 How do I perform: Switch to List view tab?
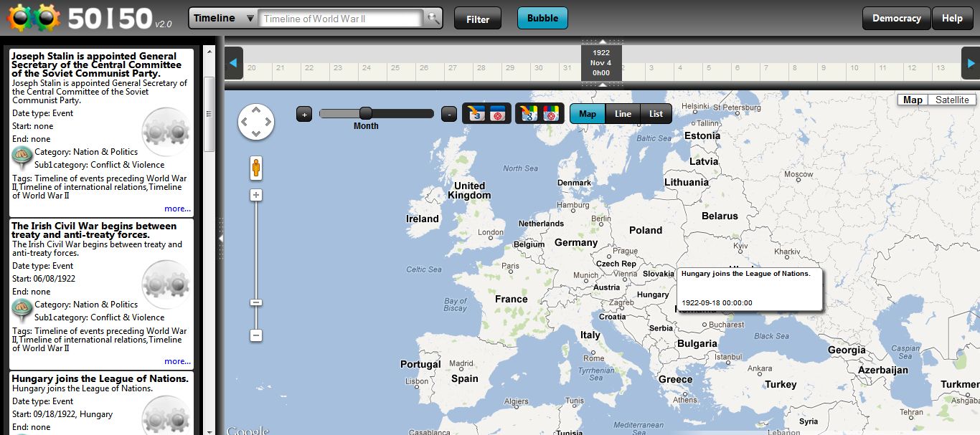pyautogui.click(x=656, y=114)
